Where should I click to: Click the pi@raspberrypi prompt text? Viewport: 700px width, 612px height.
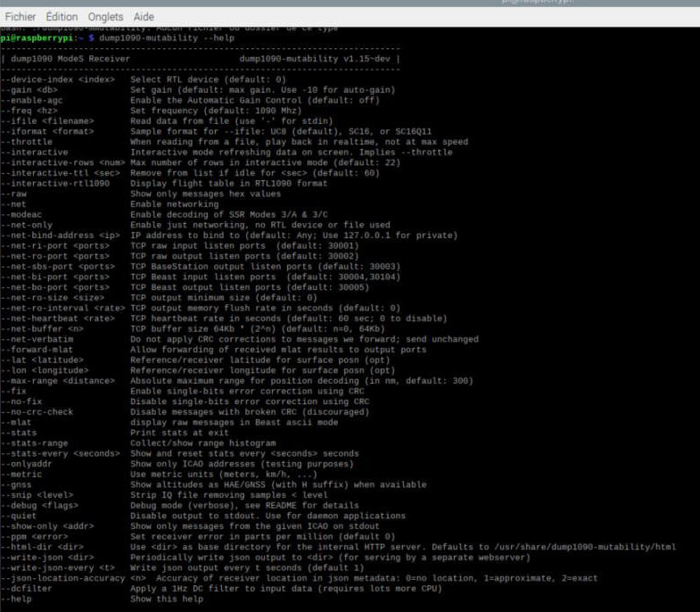(37, 38)
